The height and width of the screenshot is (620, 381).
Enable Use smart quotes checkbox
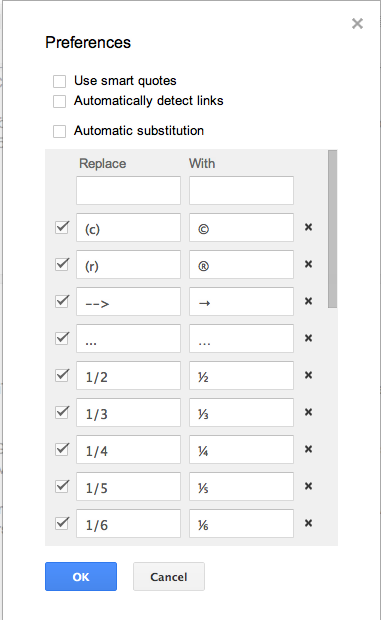point(60,81)
